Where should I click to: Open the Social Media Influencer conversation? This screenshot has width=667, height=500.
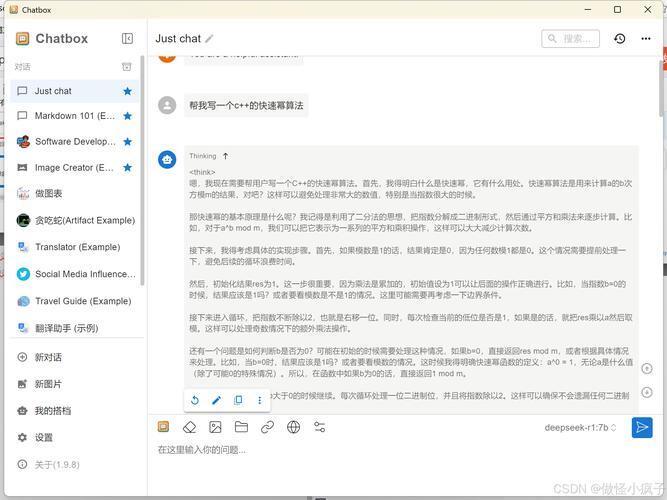click(74, 274)
